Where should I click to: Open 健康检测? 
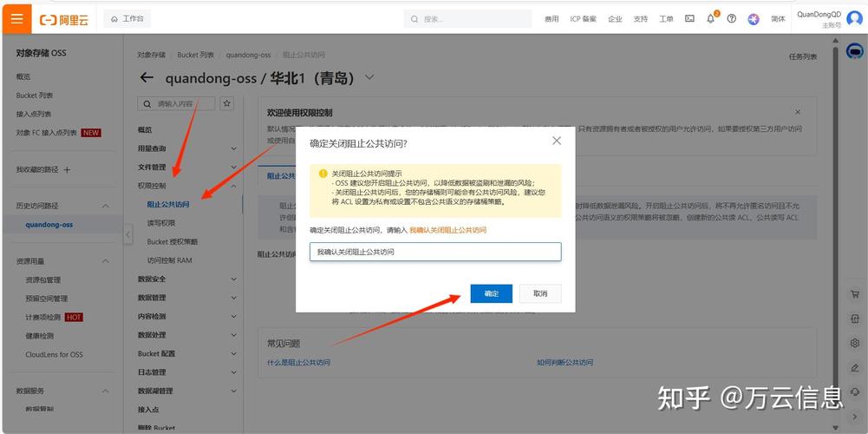click(x=39, y=336)
